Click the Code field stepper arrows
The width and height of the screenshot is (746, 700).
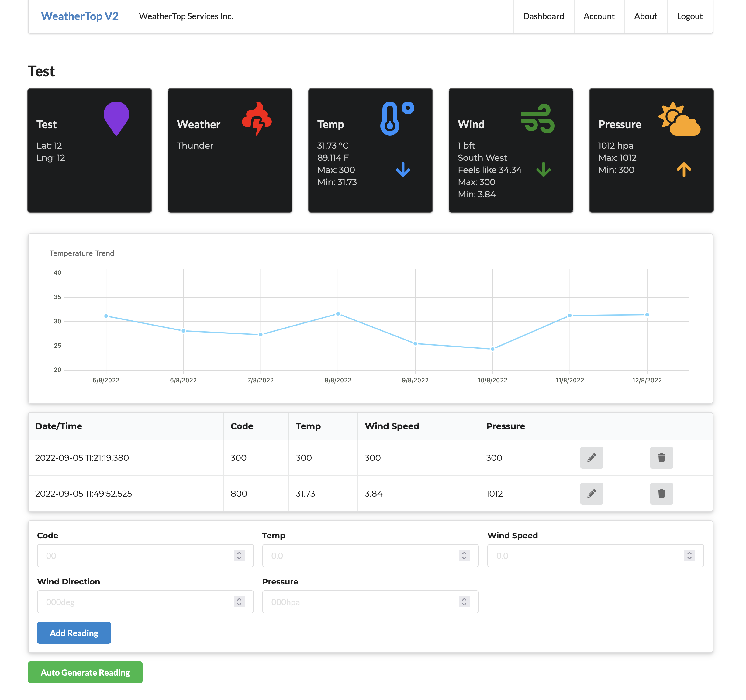(239, 556)
